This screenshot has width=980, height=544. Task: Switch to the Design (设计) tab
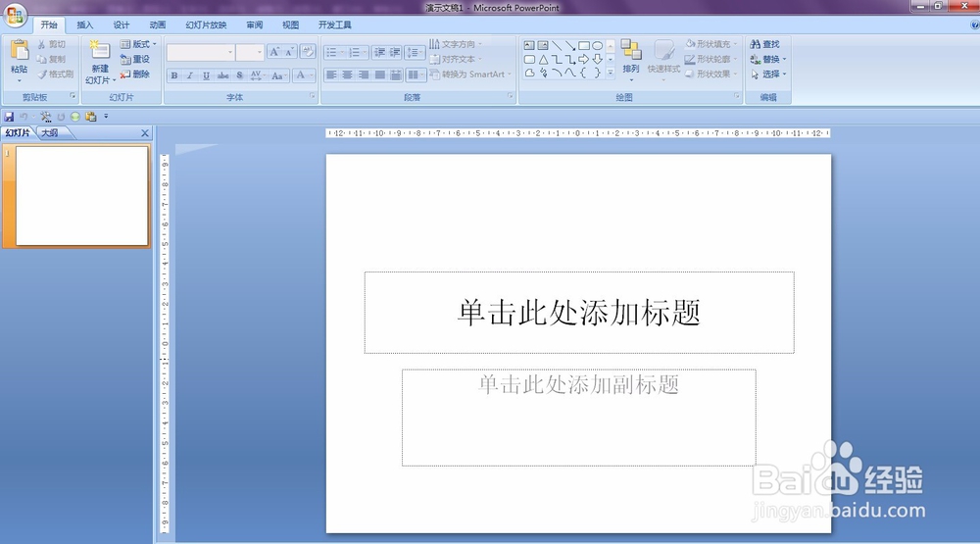point(122,25)
